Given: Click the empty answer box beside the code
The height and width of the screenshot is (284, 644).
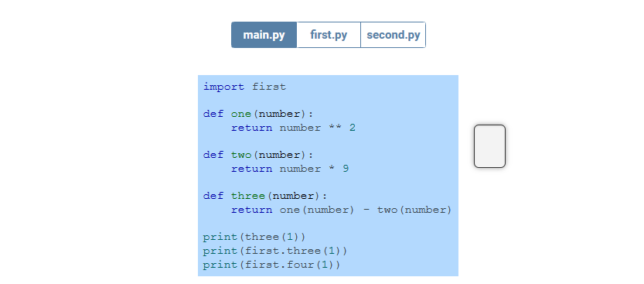Looking at the screenshot, I should tap(489, 146).
